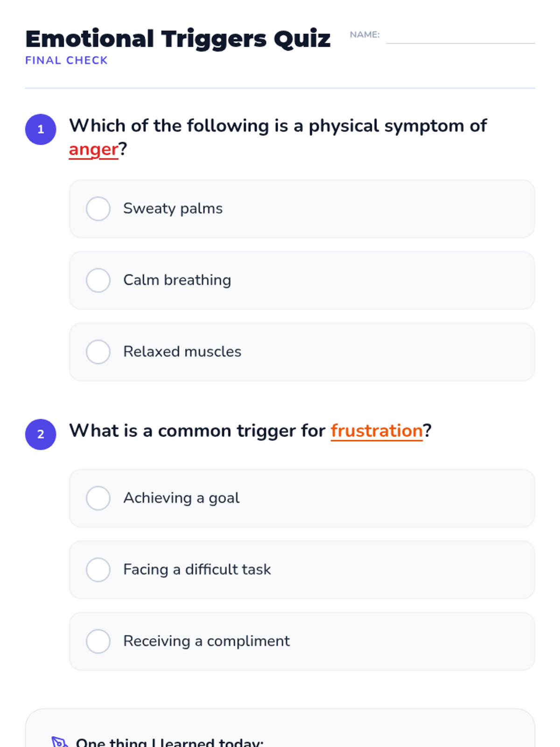This screenshot has width=560, height=747.
Task: Select Facing a difficult task radio button
Action: coord(98,570)
